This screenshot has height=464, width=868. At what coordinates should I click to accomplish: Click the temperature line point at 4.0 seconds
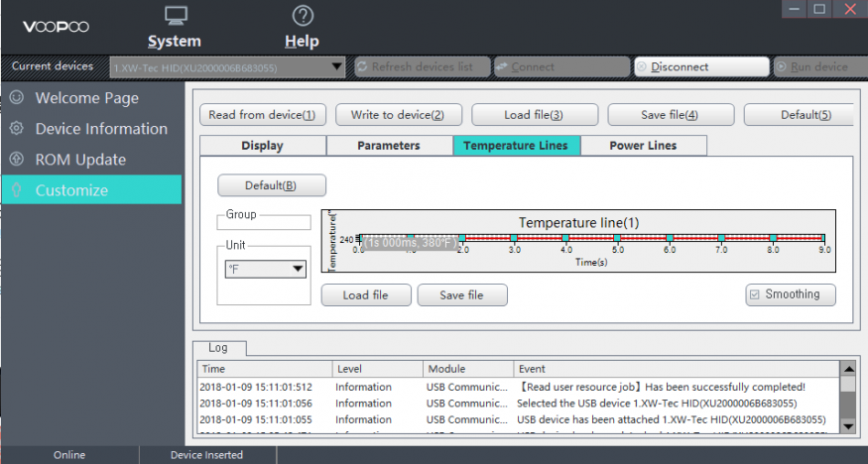pos(565,238)
